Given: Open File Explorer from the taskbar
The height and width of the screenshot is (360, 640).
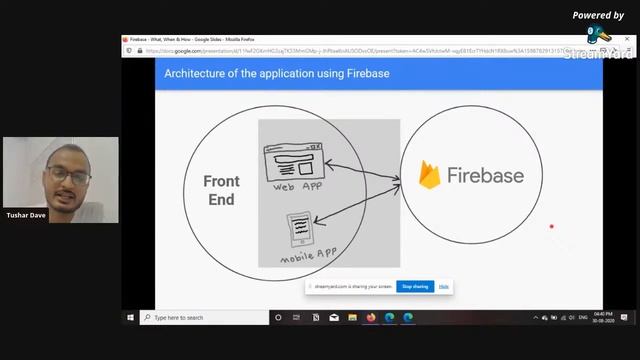Looking at the screenshot, I should 352,318.
